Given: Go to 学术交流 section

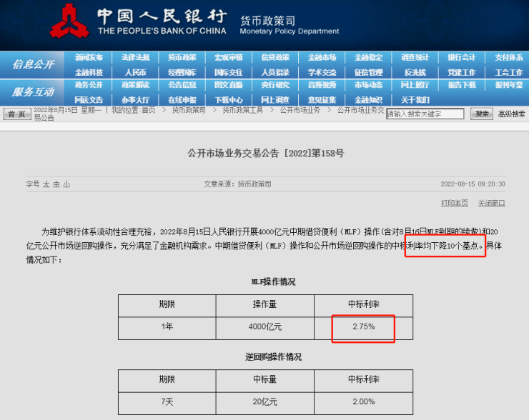Looking at the screenshot, I should coord(322,72).
